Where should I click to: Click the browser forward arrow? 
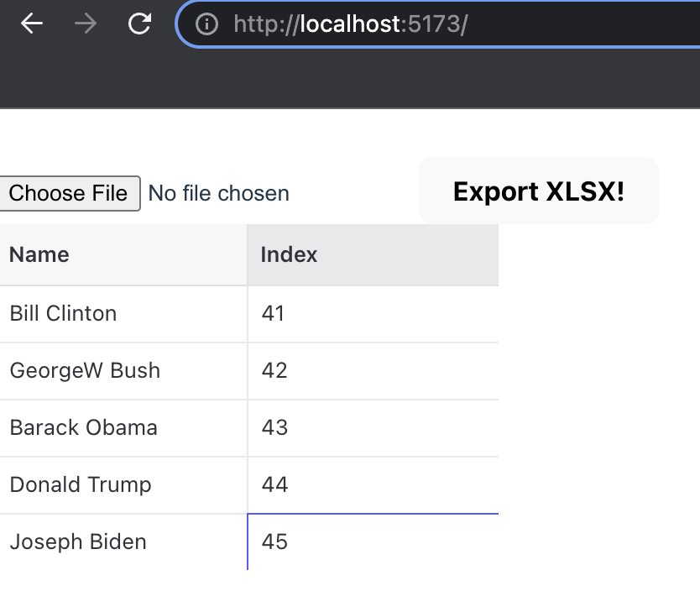pos(85,24)
